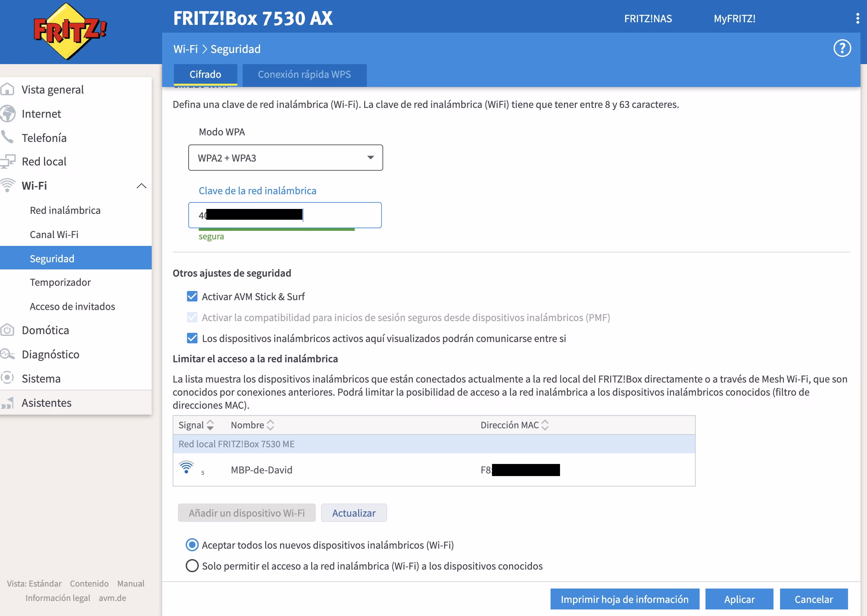Viewport: 867px width, 616px height.
Task: Select Seguridad submenu item
Action: (76, 258)
